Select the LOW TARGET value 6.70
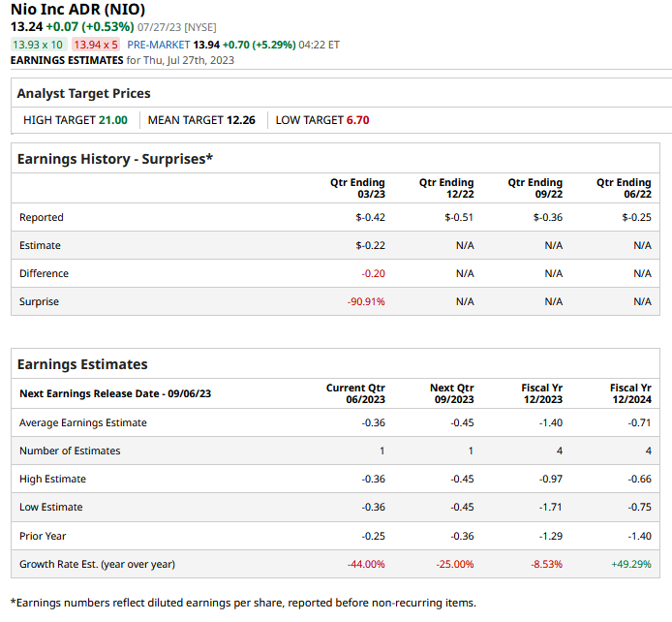Screen dimensions: 672x622 click(x=357, y=120)
